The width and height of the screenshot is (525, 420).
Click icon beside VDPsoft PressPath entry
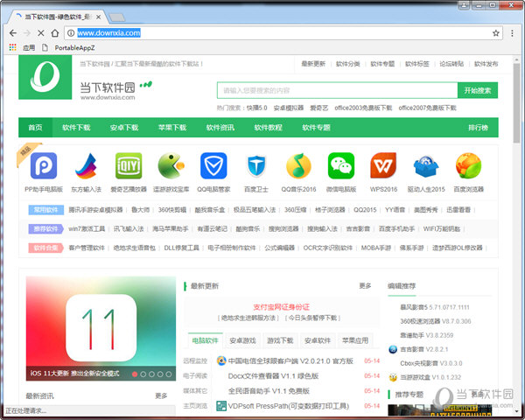[x=221, y=406]
